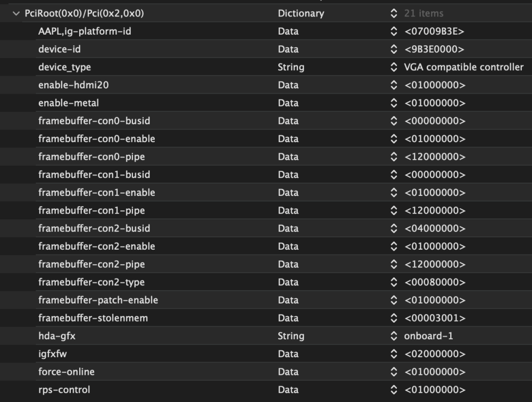Select the framebuffer-con0-busid key
The width and height of the screenshot is (532, 402).
point(94,121)
